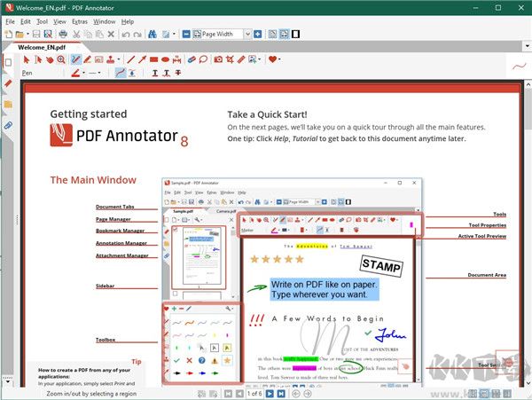Open the Annotation Manager folder icon in sidebar
The image size is (532, 400).
pos(8,104)
